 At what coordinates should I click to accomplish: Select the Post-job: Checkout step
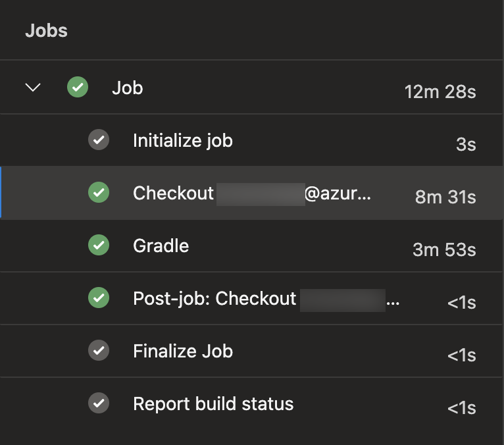(266, 298)
